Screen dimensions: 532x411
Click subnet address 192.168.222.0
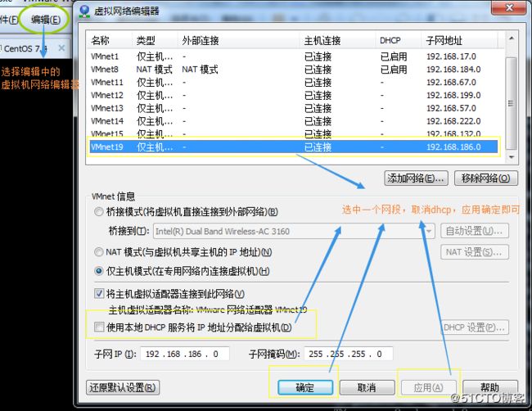coord(453,121)
